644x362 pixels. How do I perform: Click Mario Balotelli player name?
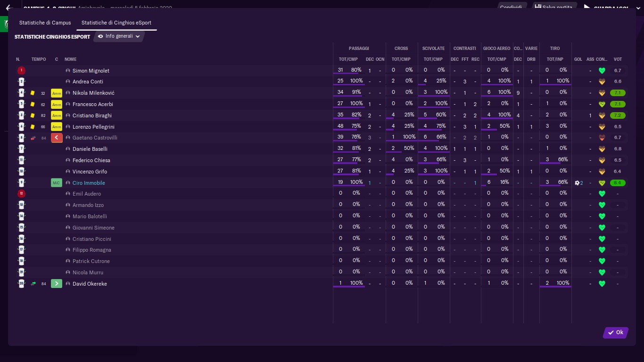[x=90, y=216]
